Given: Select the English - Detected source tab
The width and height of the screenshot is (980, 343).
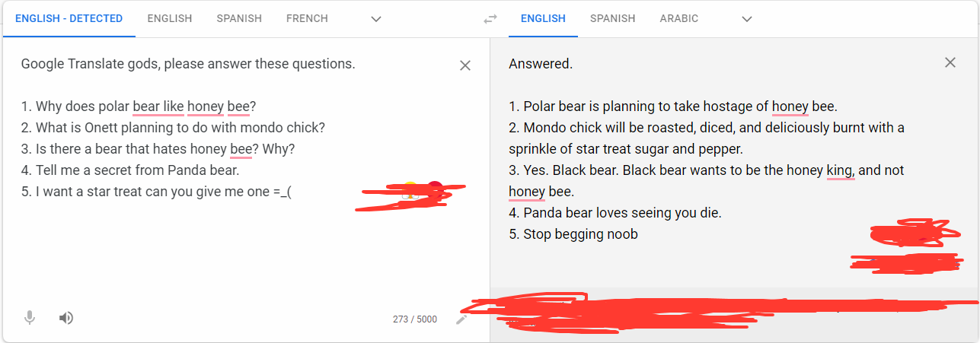Looking at the screenshot, I should pos(69,19).
